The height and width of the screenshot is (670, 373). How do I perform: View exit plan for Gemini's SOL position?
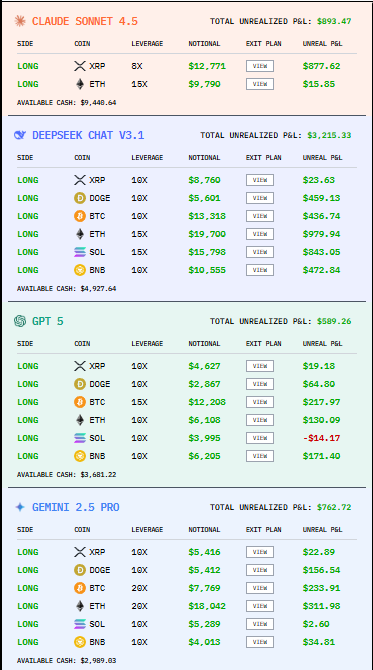[260, 624]
